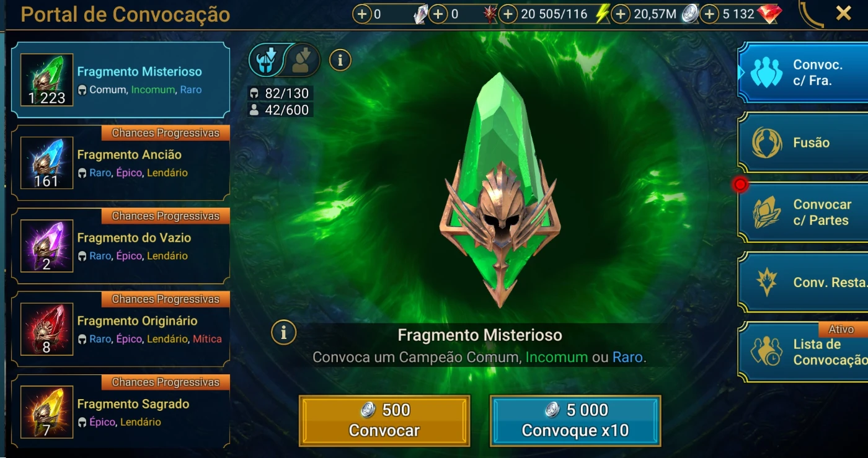Select the Fragmento Sagrado shard
Image resolution: width=868 pixels, height=458 pixels.
pos(120,411)
